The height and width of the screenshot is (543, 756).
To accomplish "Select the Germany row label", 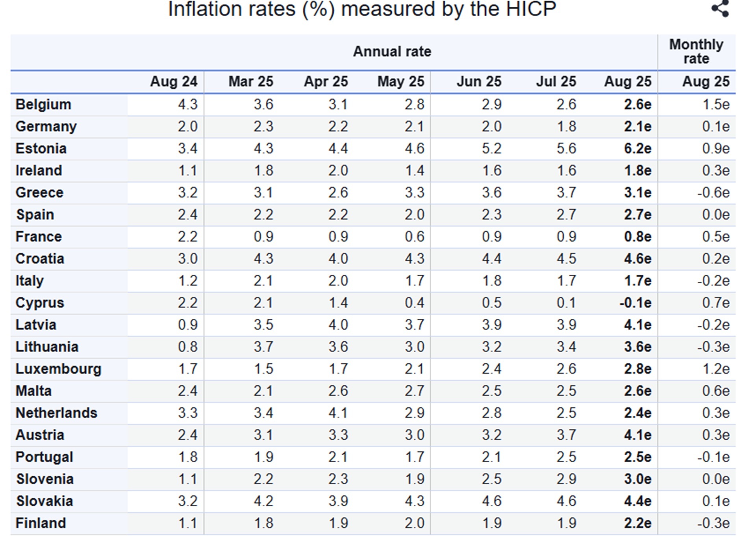I will 46,126.
